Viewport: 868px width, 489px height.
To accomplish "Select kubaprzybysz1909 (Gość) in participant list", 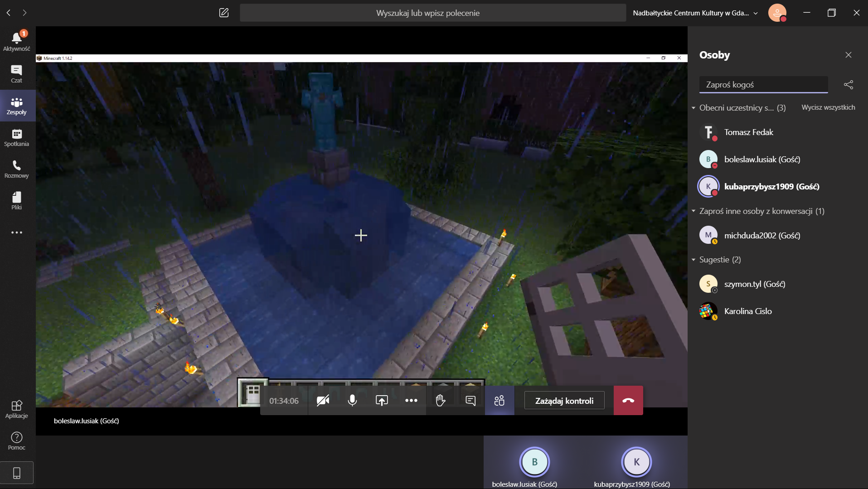I will 777,187.
